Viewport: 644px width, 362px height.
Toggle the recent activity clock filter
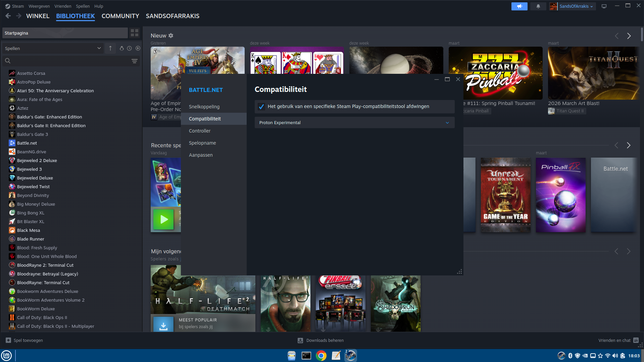pos(130,48)
